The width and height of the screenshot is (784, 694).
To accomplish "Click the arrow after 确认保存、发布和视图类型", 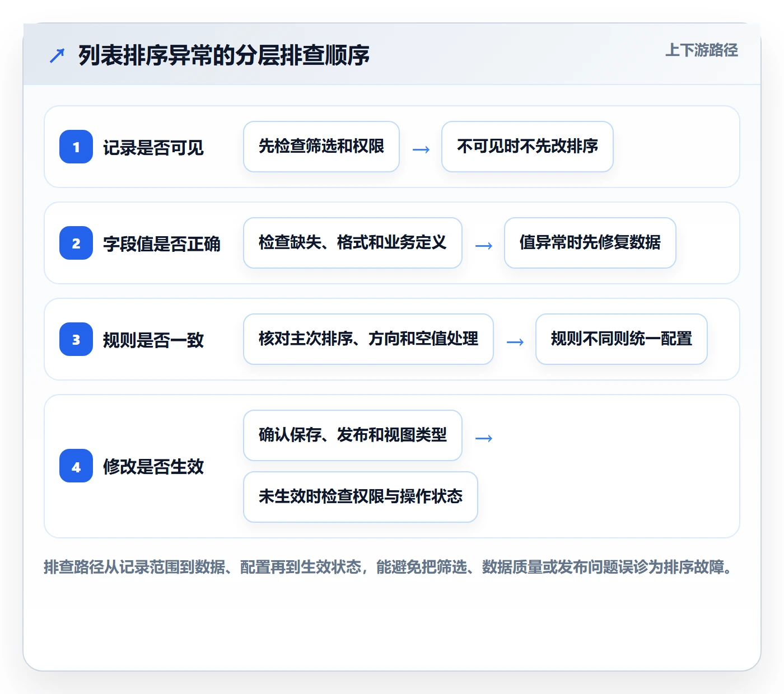I will click(484, 438).
